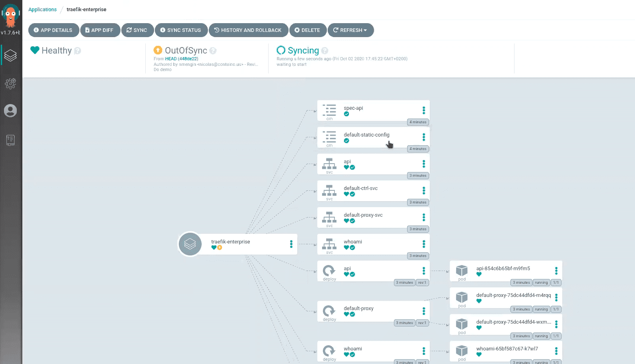
Task: Select the whoami-65bf587c67-k7wl7 pod label
Action: click(507, 349)
